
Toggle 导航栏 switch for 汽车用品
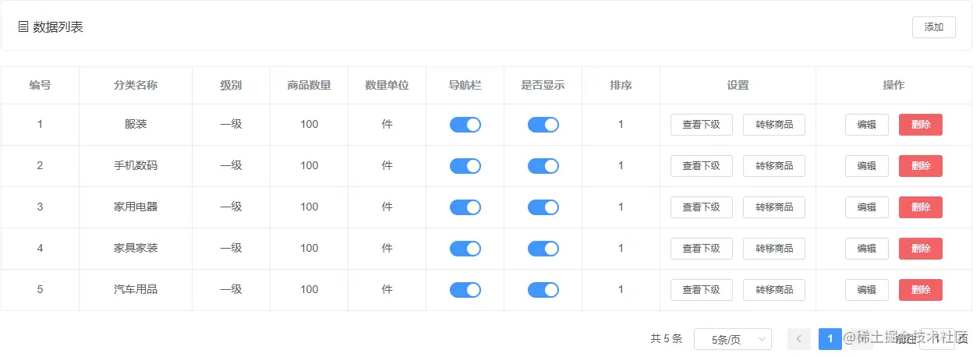pyautogui.click(x=465, y=290)
